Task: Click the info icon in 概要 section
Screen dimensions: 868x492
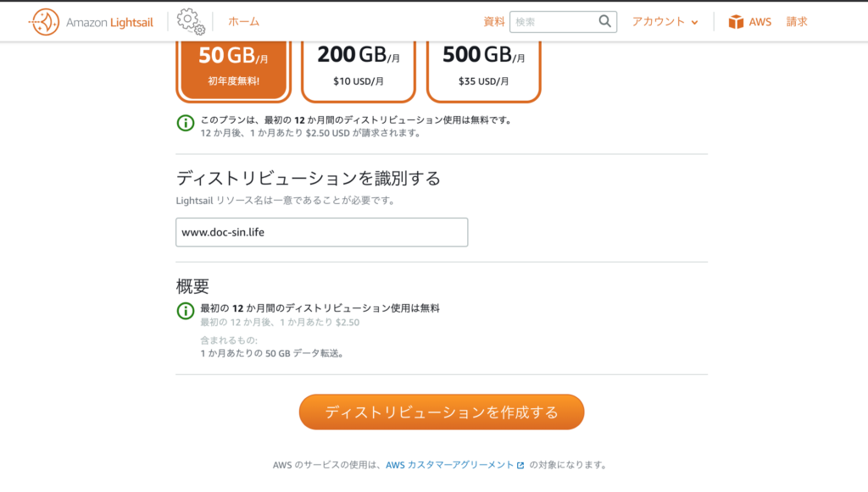Action: [x=186, y=311]
